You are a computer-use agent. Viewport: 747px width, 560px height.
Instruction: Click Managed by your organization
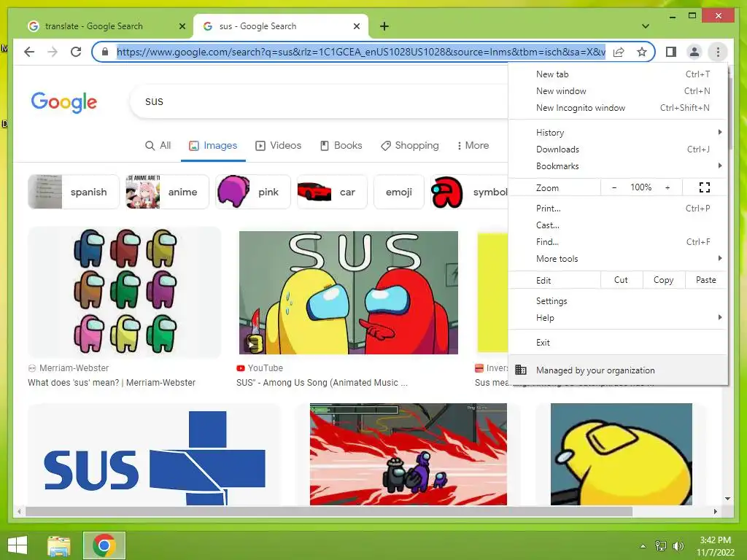click(618, 370)
